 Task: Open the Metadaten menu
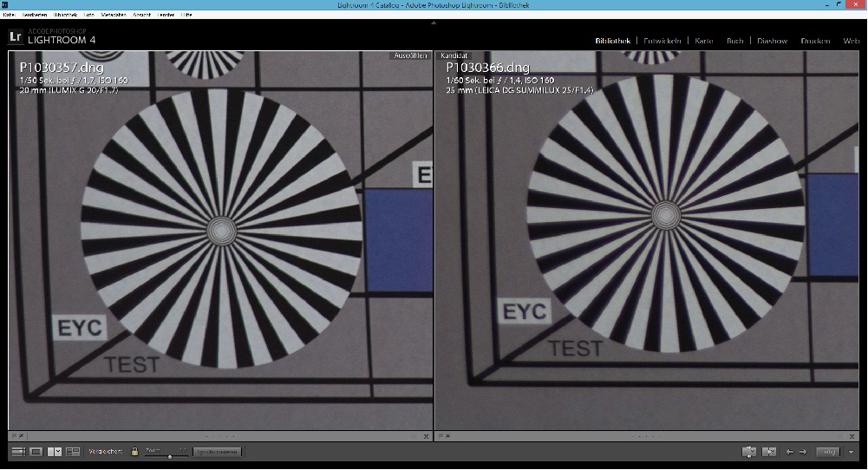click(x=114, y=15)
